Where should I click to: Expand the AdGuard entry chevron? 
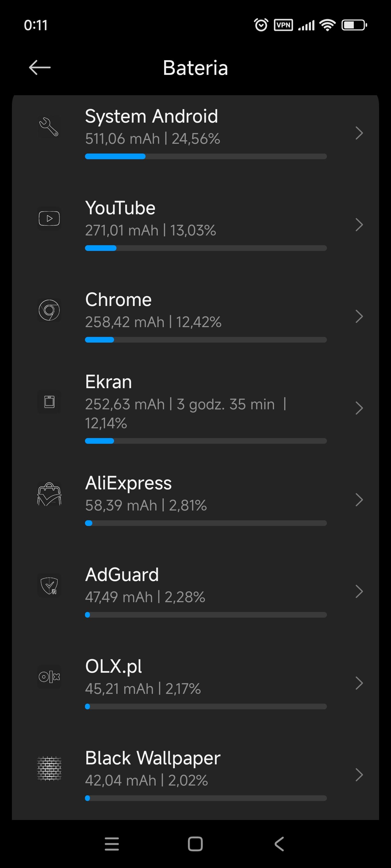coord(359,591)
